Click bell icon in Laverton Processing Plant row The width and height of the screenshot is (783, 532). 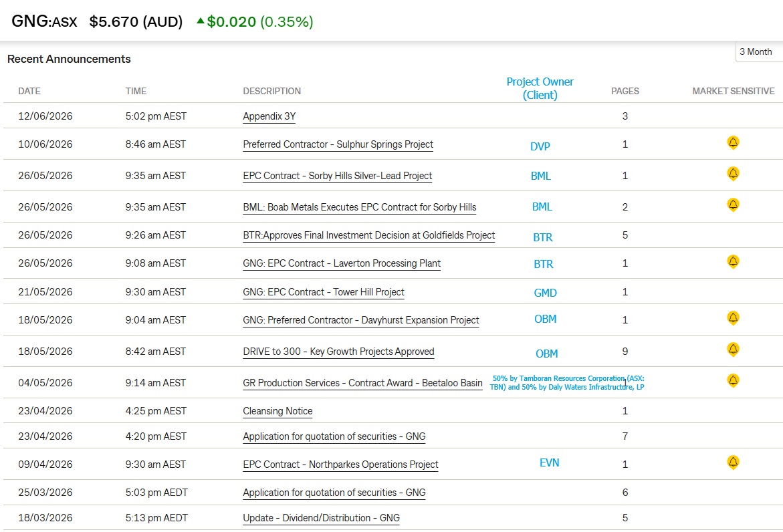click(733, 262)
